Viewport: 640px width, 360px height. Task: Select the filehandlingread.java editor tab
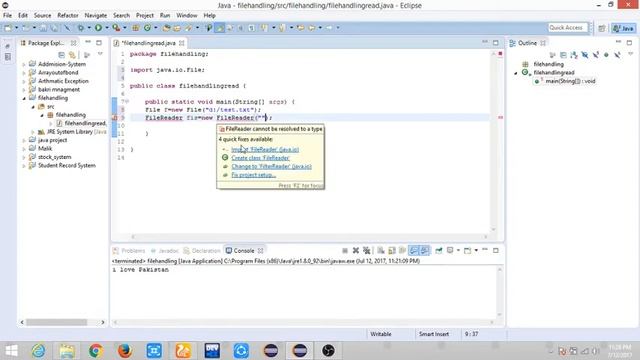click(149, 43)
